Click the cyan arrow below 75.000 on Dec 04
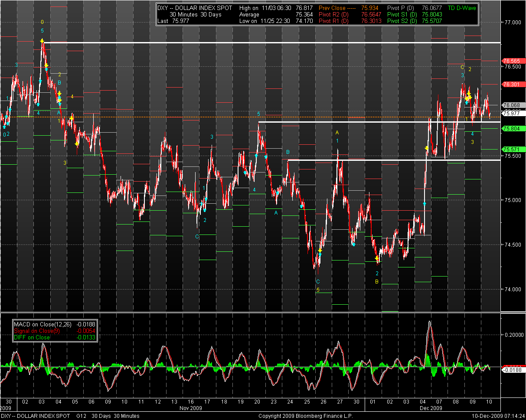This screenshot has width=526, height=420. (x=425, y=203)
